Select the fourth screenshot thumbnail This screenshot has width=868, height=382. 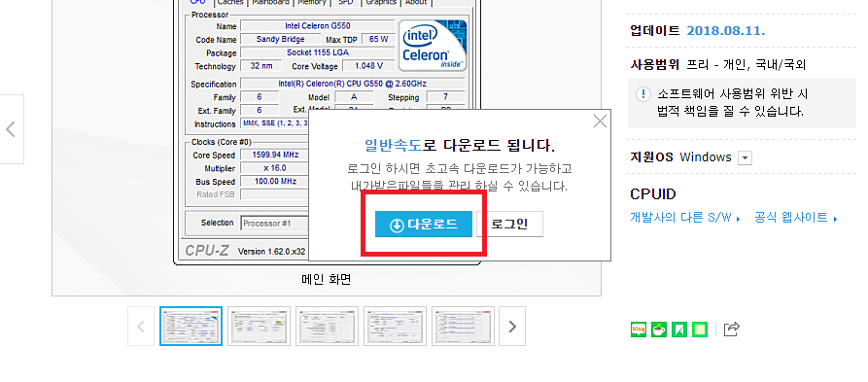(x=396, y=327)
